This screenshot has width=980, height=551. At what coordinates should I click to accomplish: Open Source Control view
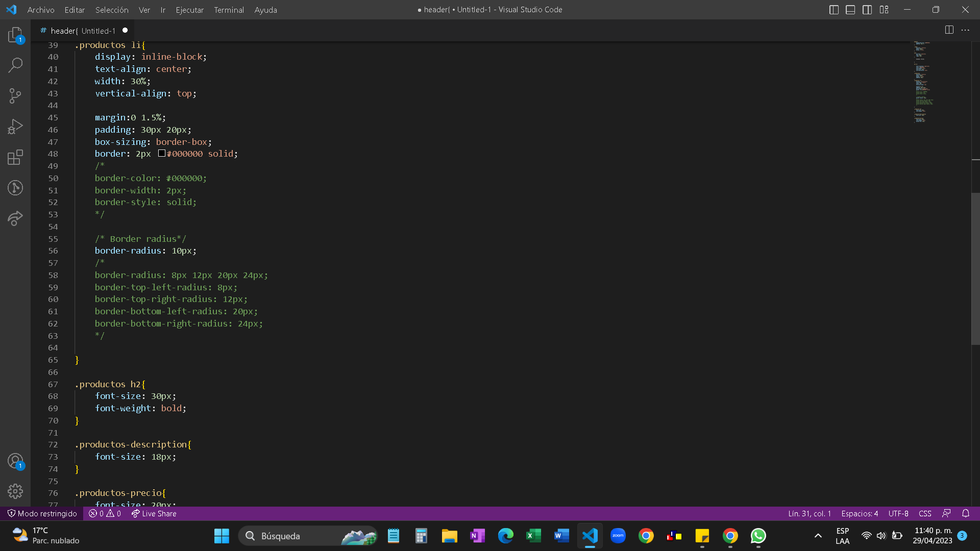[15, 95]
